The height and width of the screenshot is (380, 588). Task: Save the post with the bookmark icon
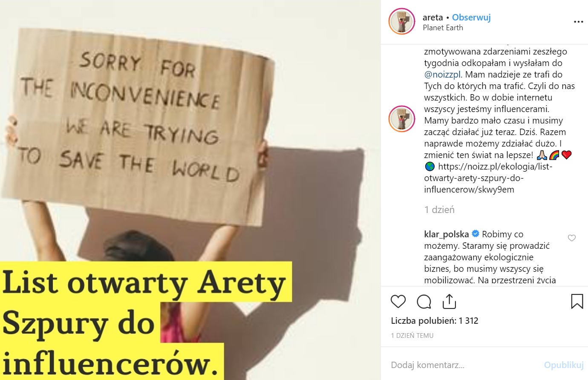(x=577, y=301)
